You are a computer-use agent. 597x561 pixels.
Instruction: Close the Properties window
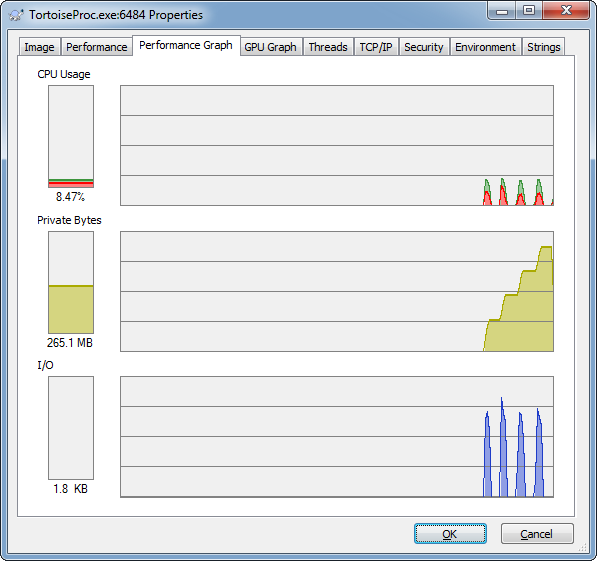pyautogui.click(x=566, y=11)
